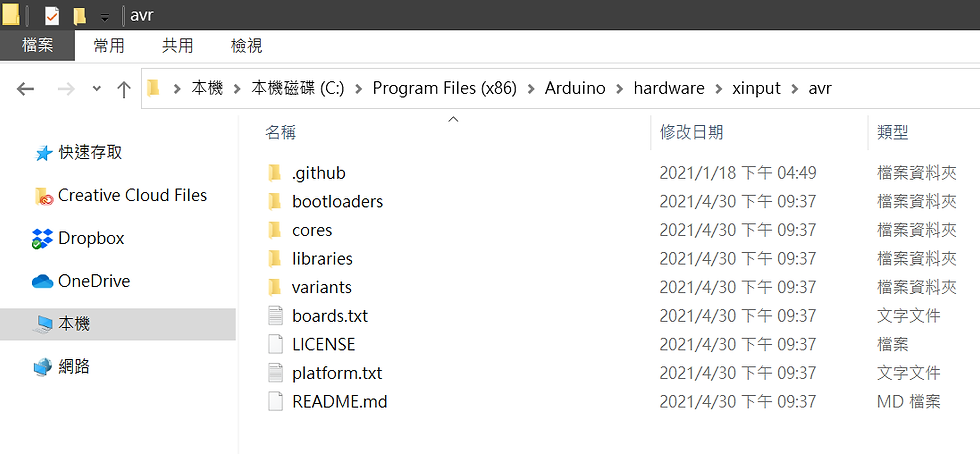Select the bootloaders folder icon
Image resolution: width=980 pixels, height=454 pixels.
tap(275, 201)
